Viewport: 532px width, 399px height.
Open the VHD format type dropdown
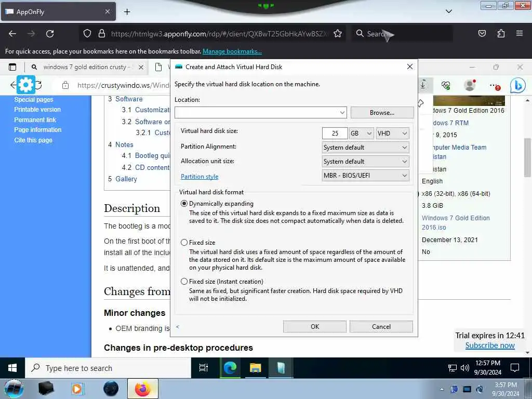(x=392, y=134)
